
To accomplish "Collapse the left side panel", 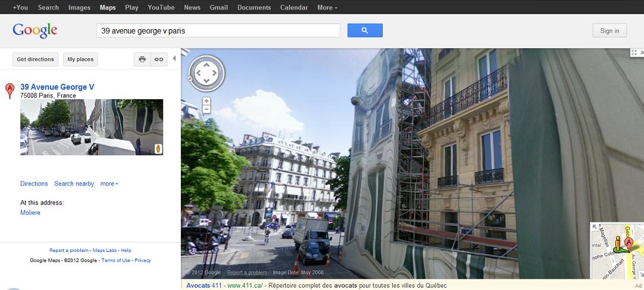I will point(174,59).
